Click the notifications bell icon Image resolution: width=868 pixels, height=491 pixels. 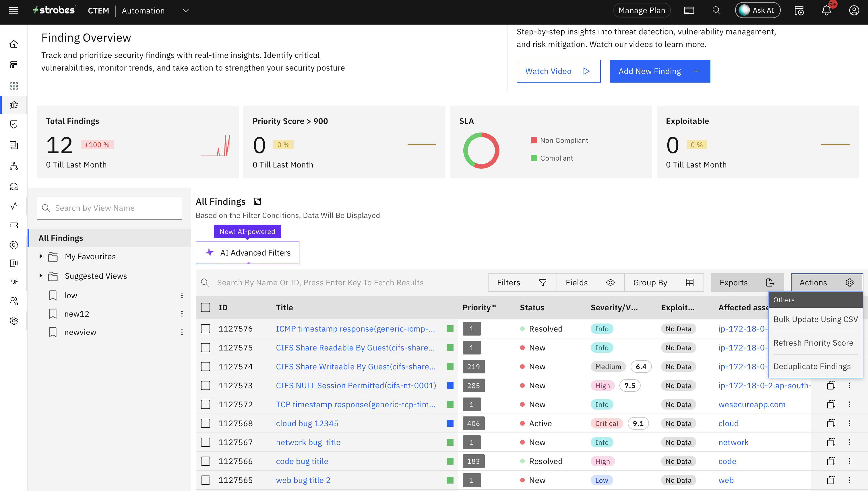(826, 10)
